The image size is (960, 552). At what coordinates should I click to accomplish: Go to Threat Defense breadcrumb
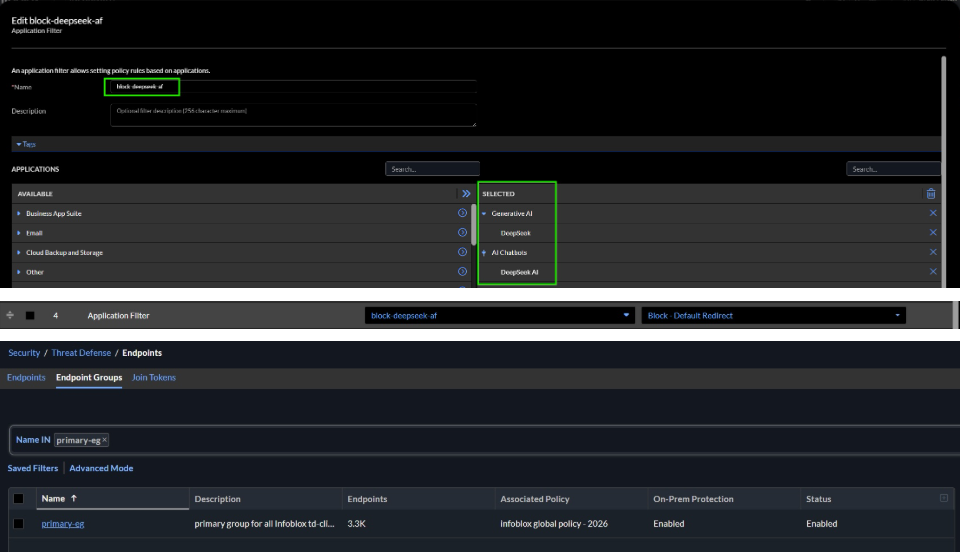click(81, 353)
